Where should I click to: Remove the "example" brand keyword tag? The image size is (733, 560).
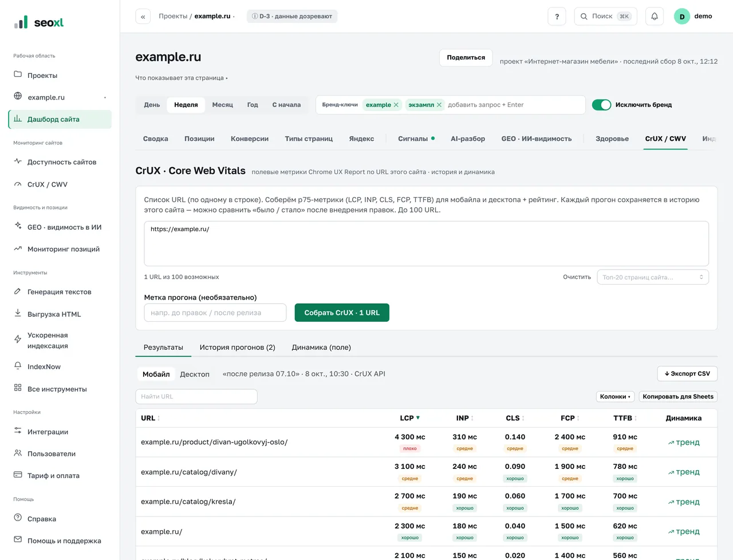click(396, 105)
